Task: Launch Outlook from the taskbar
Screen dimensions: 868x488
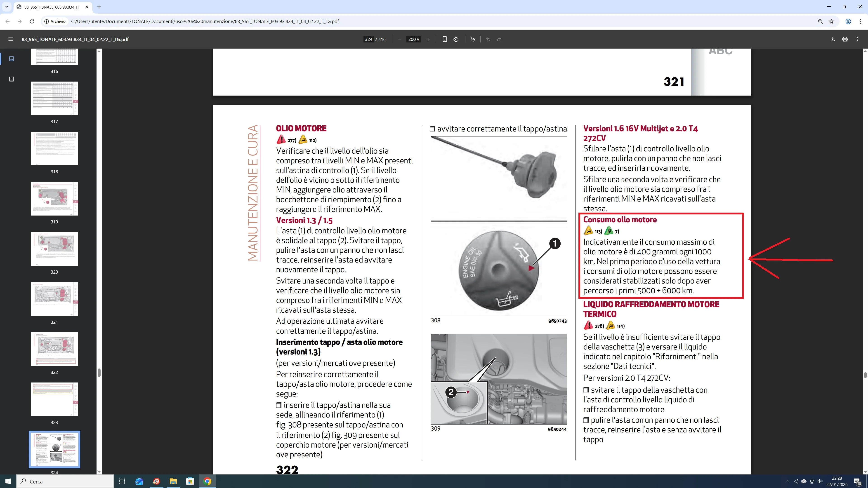Action: coord(139,481)
